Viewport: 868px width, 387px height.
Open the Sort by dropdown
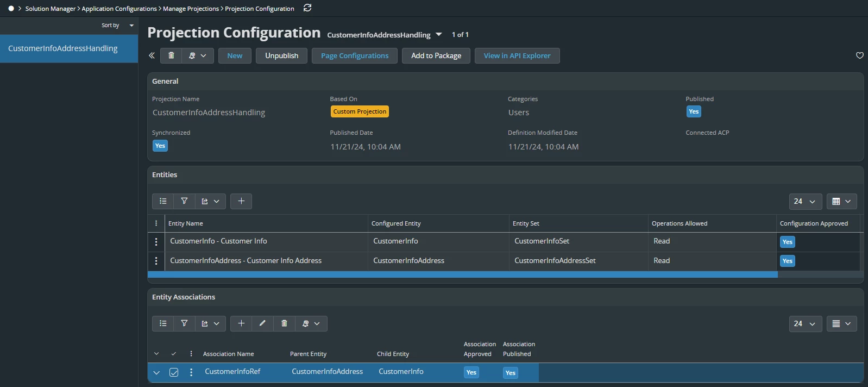117,26
